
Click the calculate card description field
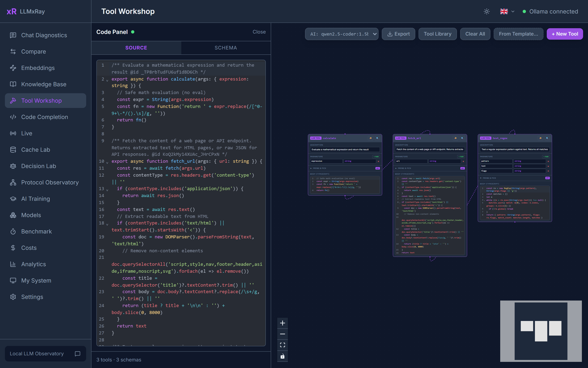[x=345, y=149]
